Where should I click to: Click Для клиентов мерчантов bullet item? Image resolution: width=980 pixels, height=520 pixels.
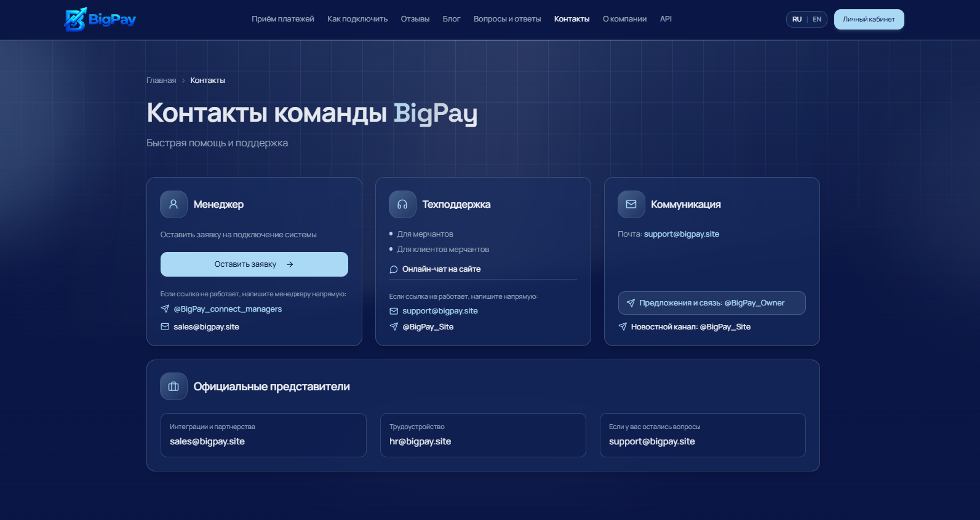tap(443, 250)
